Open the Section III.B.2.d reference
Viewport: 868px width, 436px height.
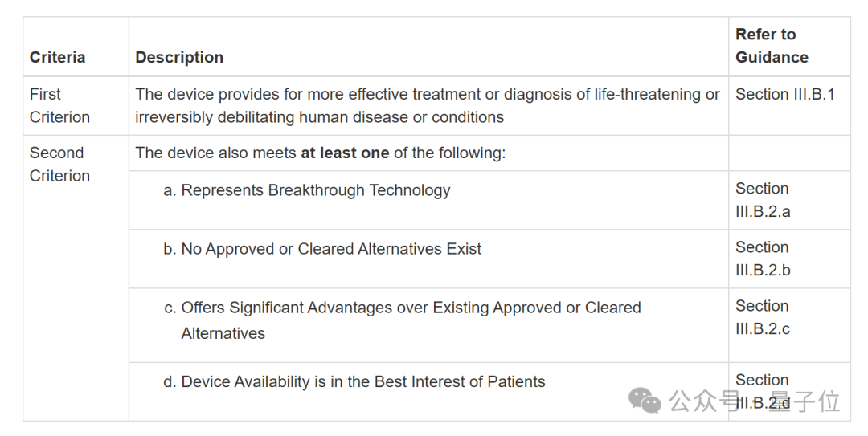pos(763,381)
